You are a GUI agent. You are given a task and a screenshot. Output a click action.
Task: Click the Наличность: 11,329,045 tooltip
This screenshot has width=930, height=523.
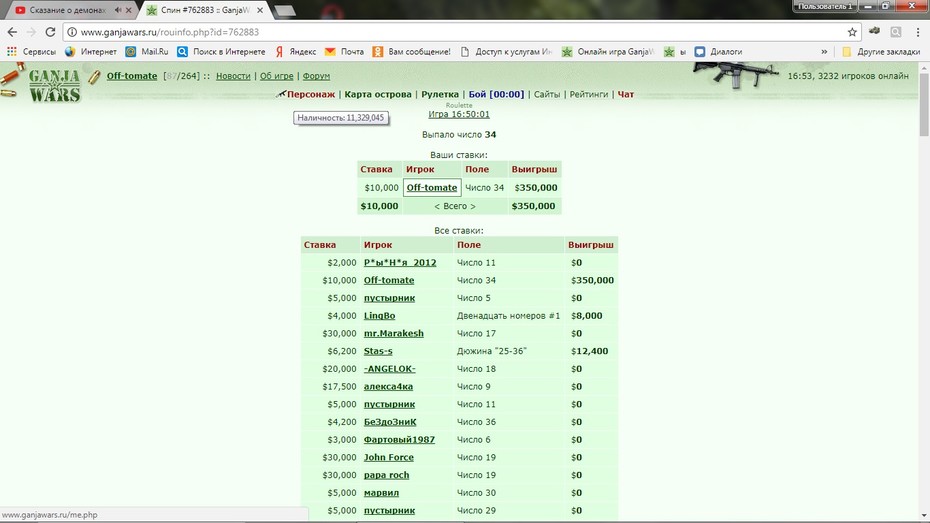pos(341,118)
